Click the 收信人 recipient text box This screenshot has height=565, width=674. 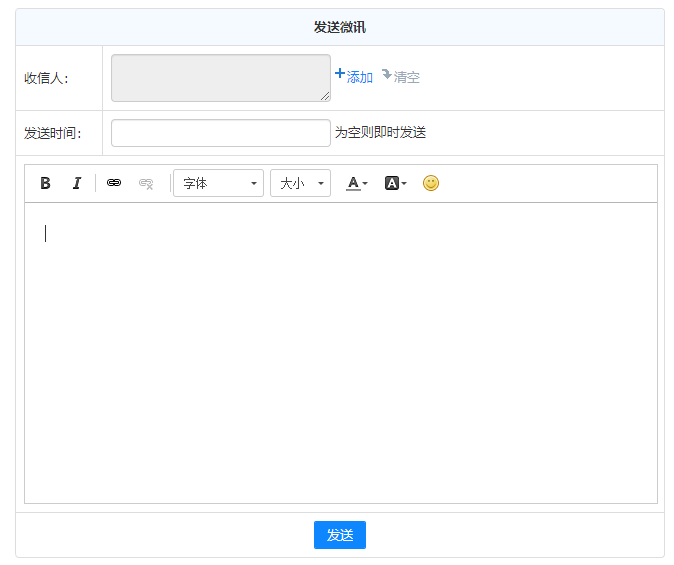pos(220,78)
